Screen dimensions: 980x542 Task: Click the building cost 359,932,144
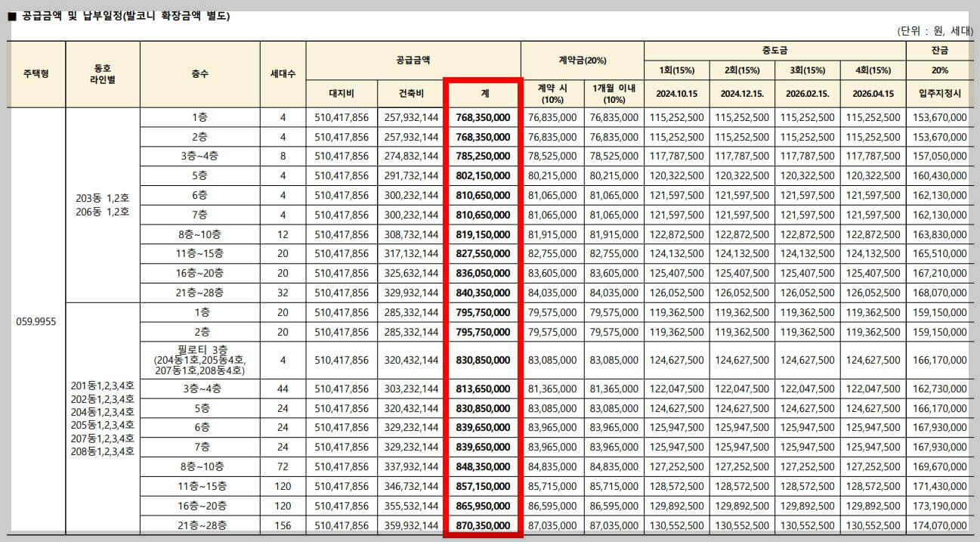tap(411, 525)
